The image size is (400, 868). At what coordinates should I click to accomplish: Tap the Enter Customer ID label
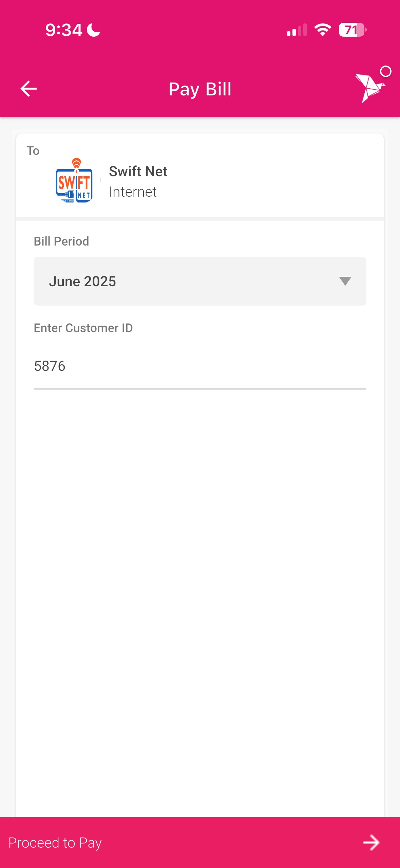point(83,328)
